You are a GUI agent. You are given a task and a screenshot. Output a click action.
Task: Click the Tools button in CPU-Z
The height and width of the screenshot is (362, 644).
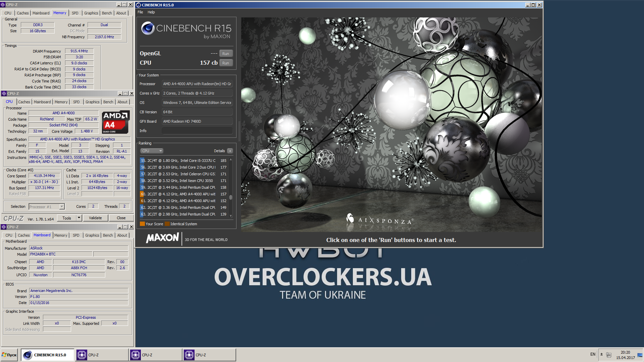pyautogui.click(x=67, y=218)
